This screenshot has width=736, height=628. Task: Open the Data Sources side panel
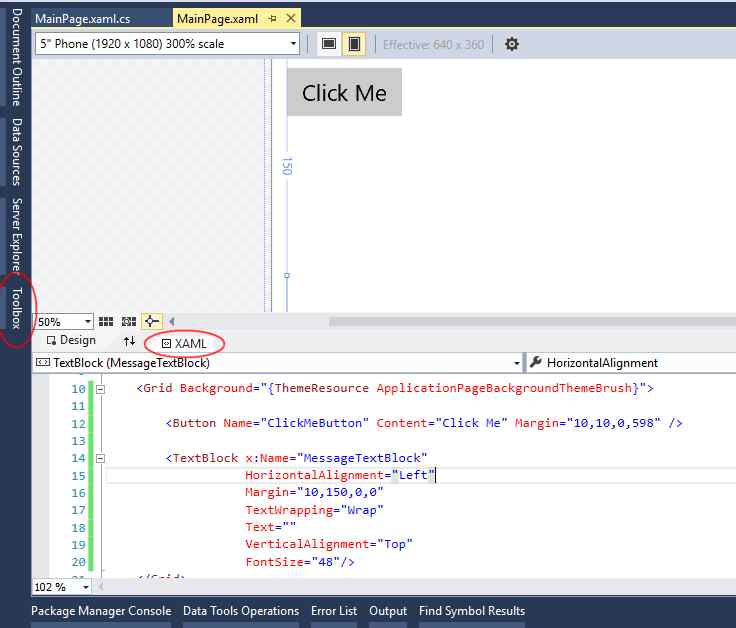click(x=17, y=152)
